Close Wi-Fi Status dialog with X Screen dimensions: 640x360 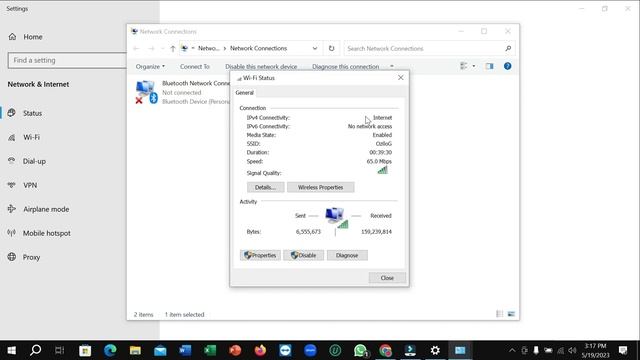[x=400, y=78]
